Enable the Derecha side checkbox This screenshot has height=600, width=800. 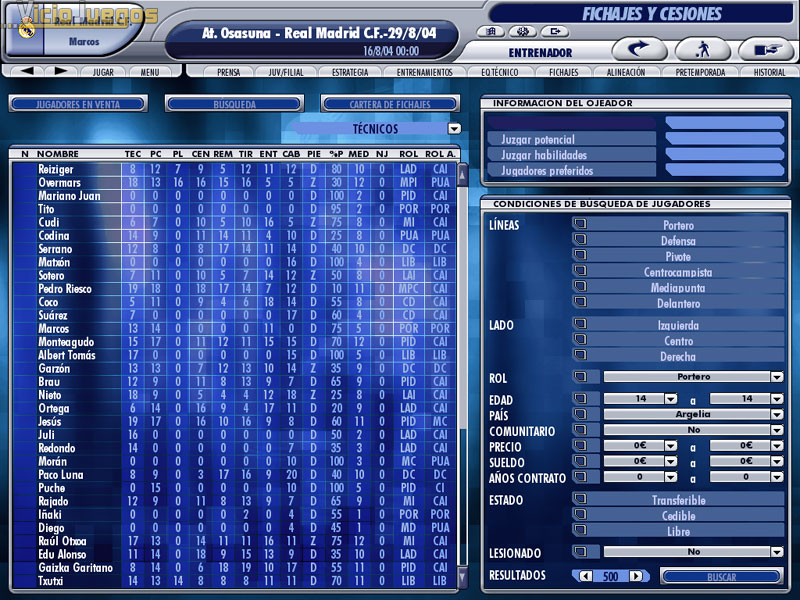coord(580,355)
